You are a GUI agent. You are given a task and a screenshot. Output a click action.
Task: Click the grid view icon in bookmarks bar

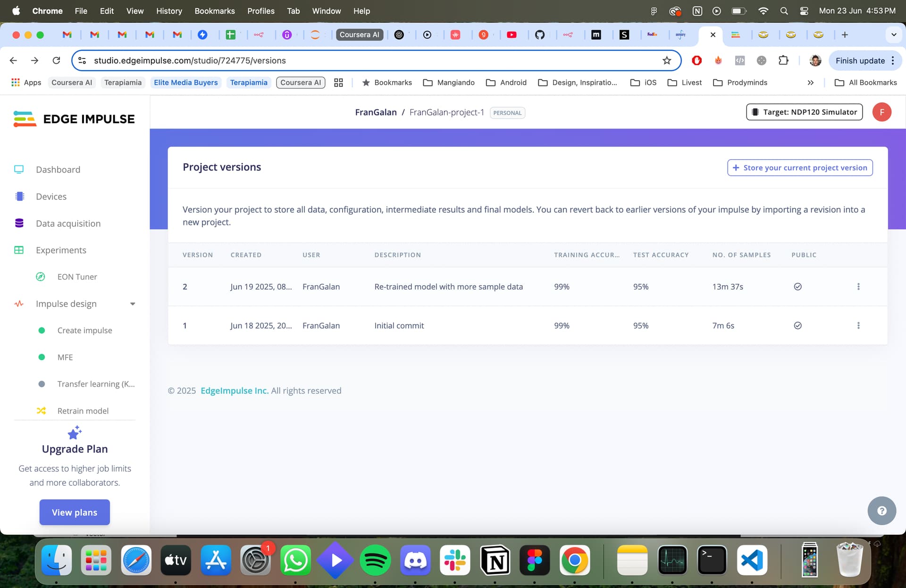[338, 83]
